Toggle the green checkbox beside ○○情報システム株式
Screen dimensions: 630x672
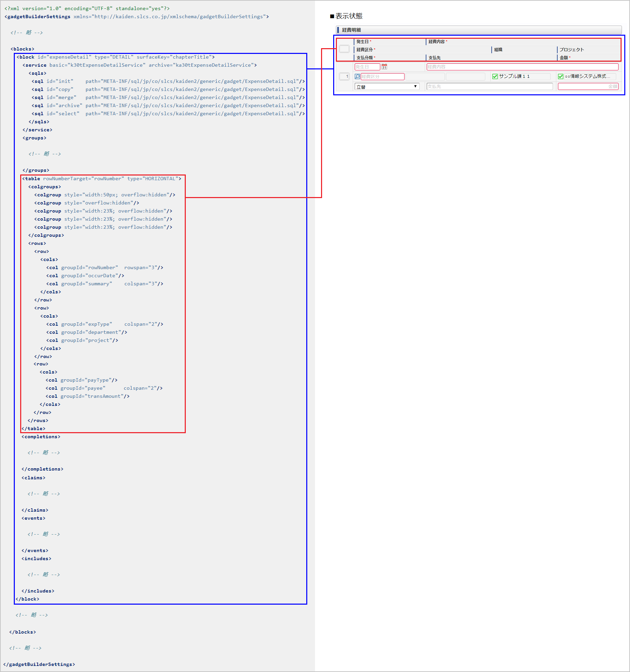(560, 76)
